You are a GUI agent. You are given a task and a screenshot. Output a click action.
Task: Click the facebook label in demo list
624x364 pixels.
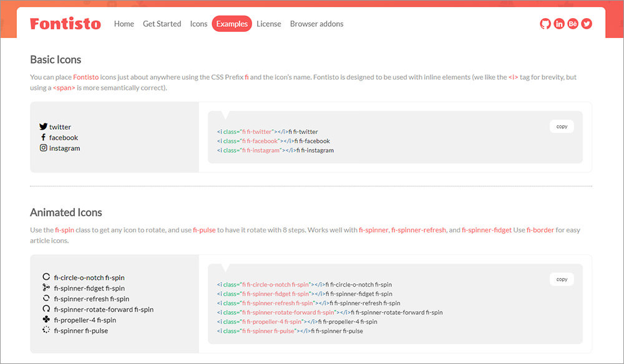click(64, 138)
